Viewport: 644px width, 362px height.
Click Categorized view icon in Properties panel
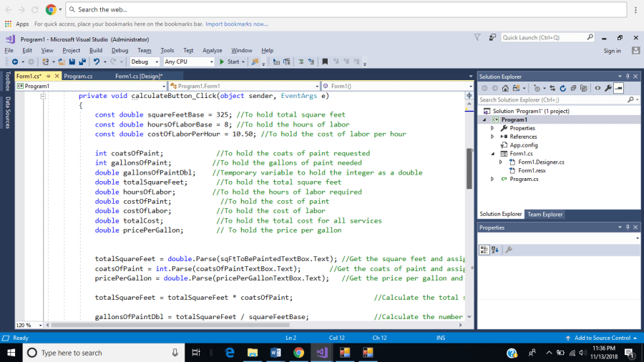click(x=484, y=250)
